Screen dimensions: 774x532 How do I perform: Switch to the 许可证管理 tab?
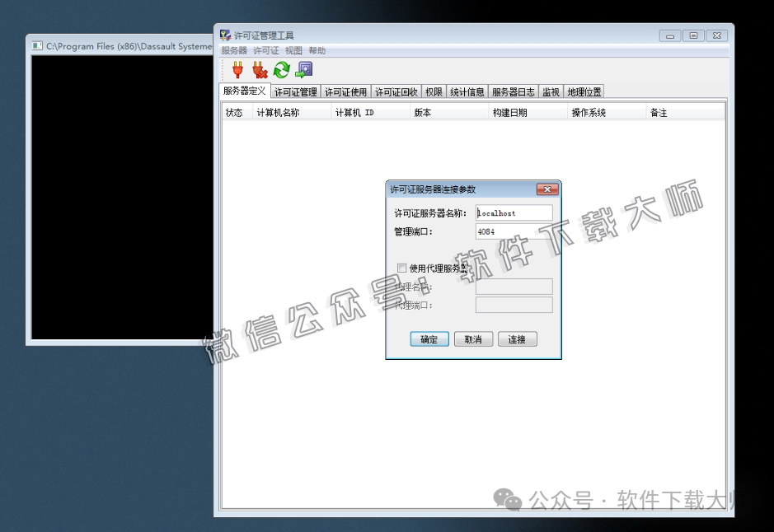(294, 91)
